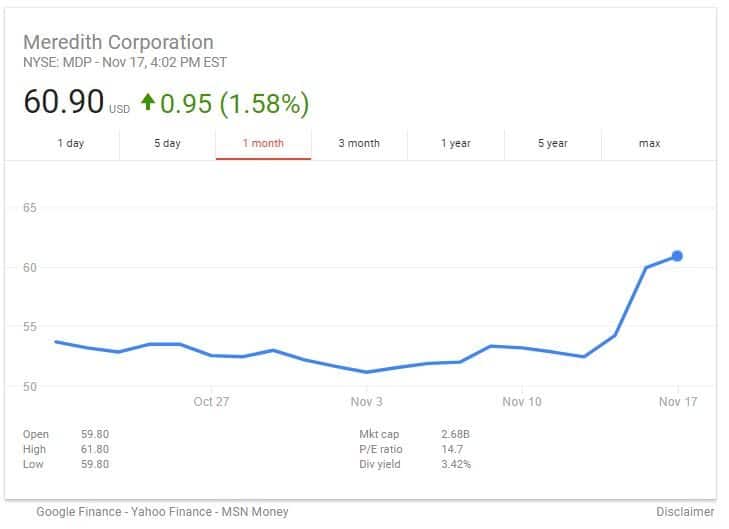This screenshot has height=529, width=729.
Task: Click the Mkt cap value 2.68B
Action: [455, 434]
